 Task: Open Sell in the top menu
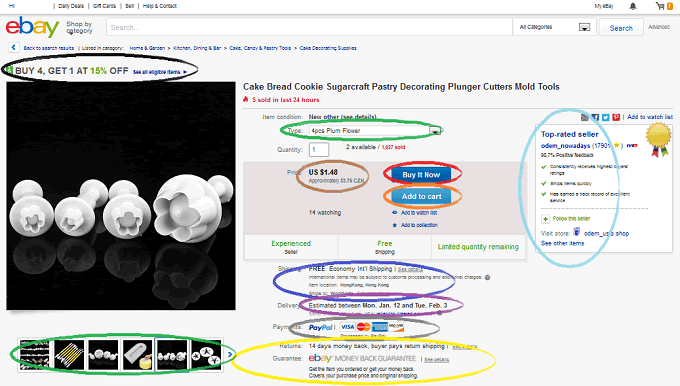coord(130,6)
